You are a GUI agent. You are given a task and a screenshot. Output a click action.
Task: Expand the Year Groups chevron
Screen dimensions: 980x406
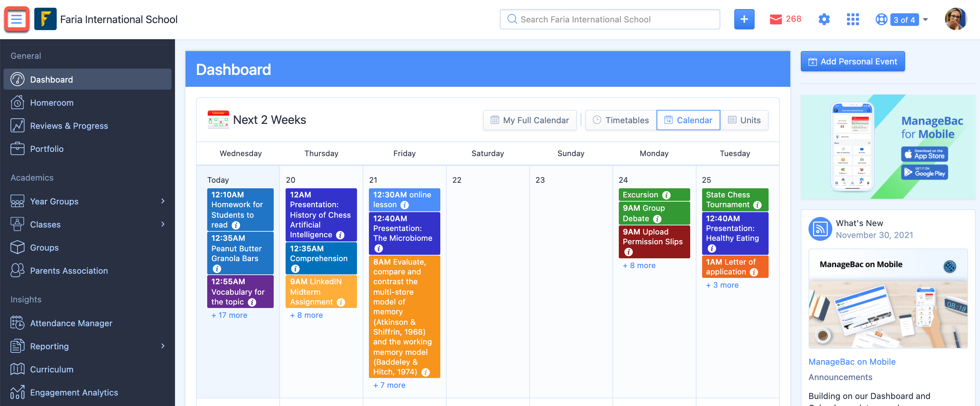point(163,201)
